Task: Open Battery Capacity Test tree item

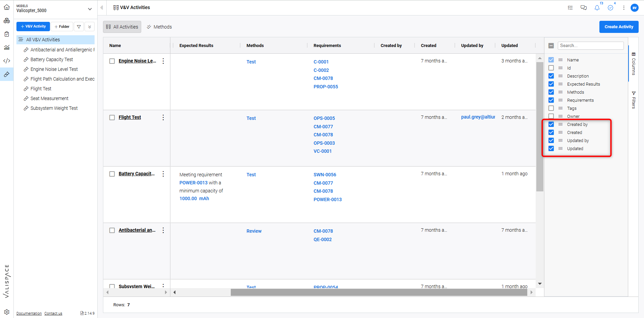Action: click(52, 59)
